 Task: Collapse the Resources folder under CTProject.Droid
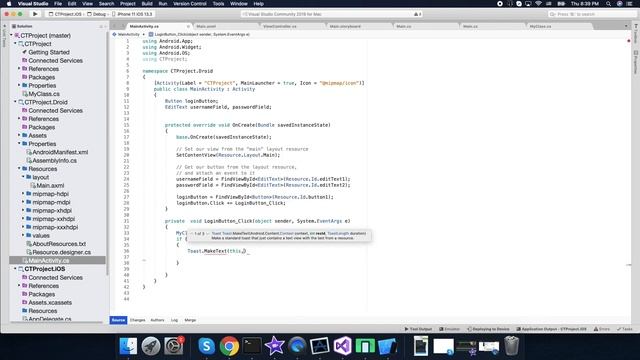[20, 169]
